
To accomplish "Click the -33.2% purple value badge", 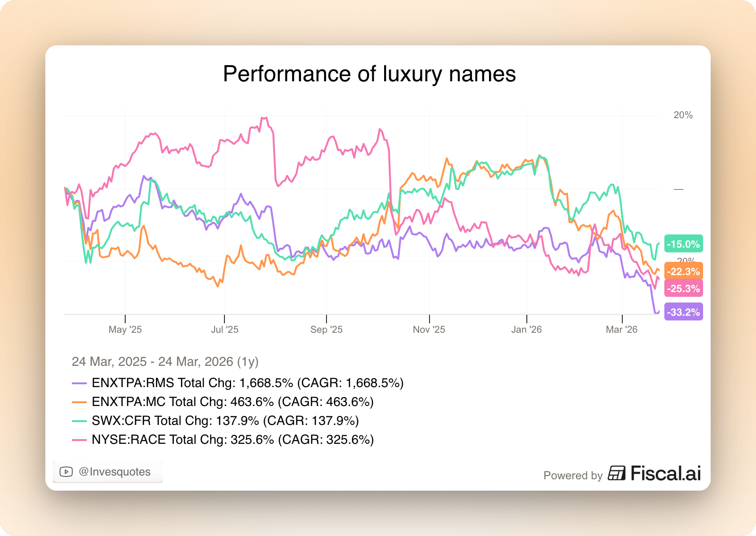I will (x=684, y=312).
